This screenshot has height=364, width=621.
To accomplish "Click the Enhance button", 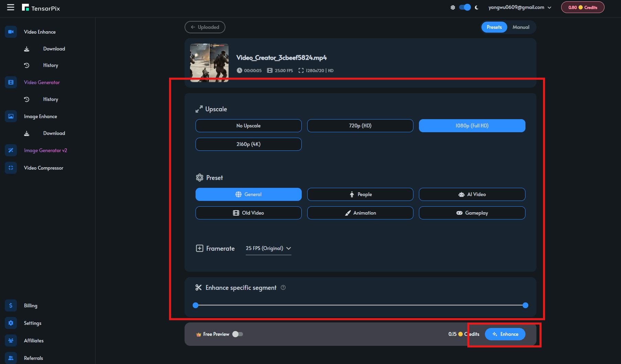I will point(505,334).
